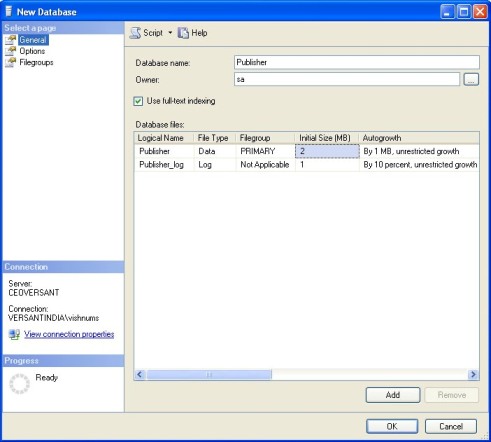Viewport: 491px width, 442px height.
Task: Click the horizontal scrollbar left arrow
Action: pyautogui.click(x=140, y=374)
